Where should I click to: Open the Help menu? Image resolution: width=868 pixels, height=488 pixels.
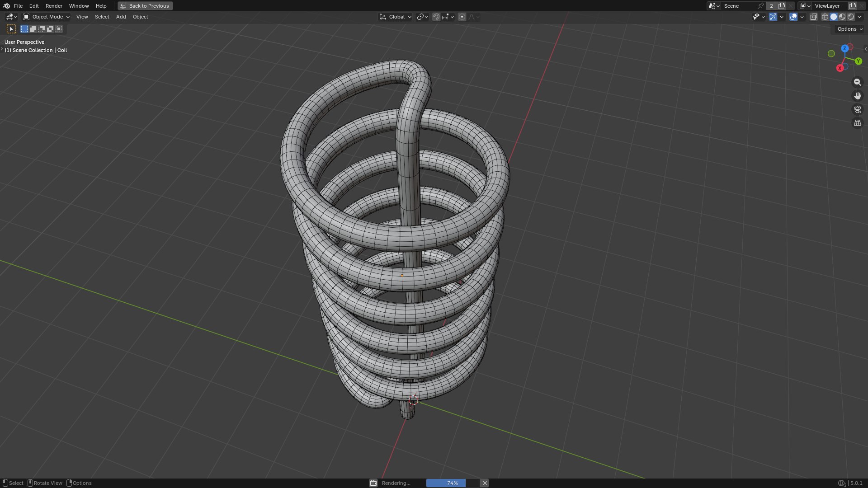coord(101,6)
